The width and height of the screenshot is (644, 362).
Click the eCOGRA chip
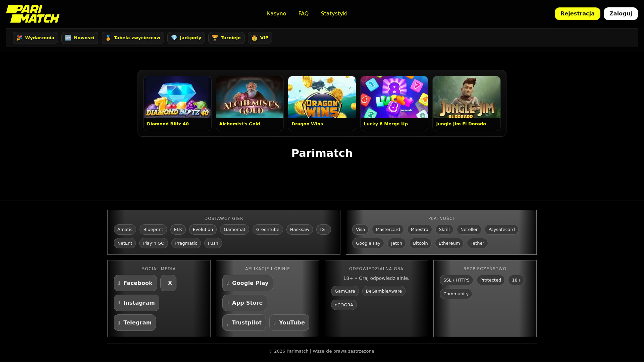tap(344, 305)
